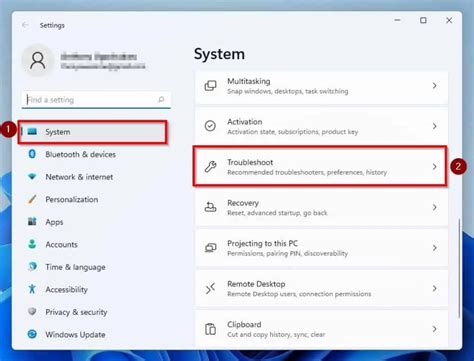Click the Remote Desktop icon
Image resolution: width=474 pixels, height=361 pixels.
[x=210, y=288]
